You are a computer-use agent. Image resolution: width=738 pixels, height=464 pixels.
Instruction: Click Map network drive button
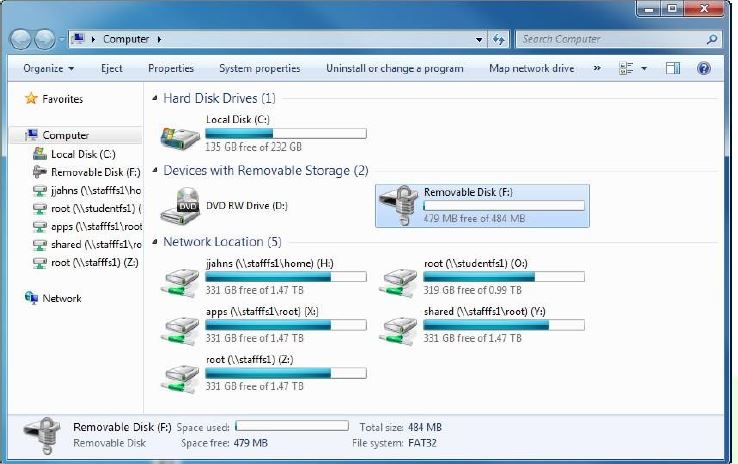tap(531, 69)
